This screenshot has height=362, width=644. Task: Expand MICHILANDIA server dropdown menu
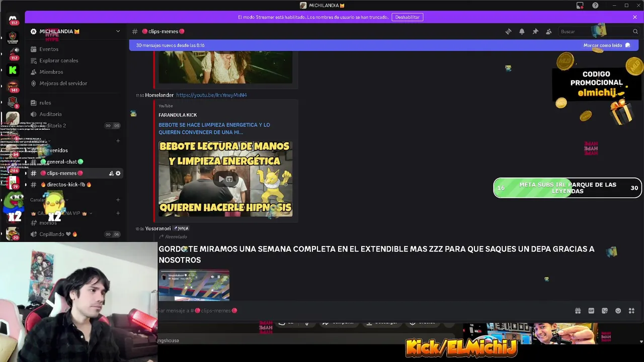pos(118,31)
